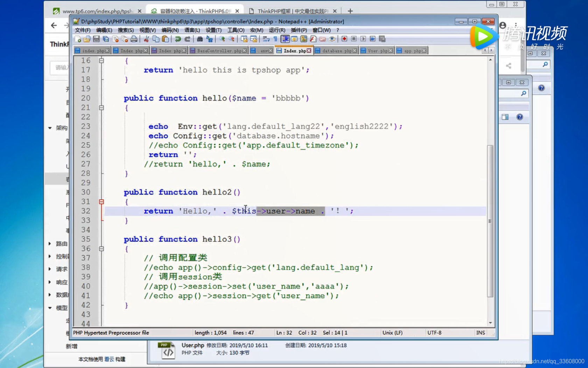This screenshot has width=588, height=368.
Task: Click the editor vertical scrollbar thumb
Action: [x=490, y=221]
